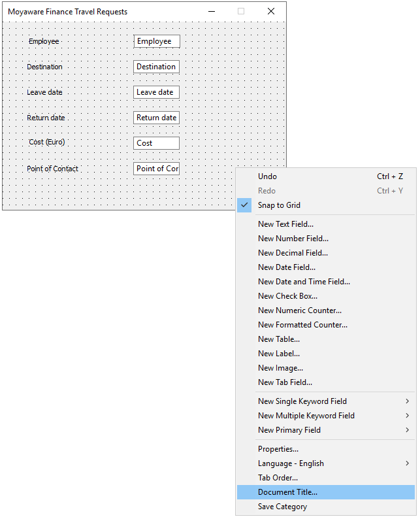Click the Moyaware Finance Travel Requests title
The width and height of the screenshot is (420, 519).
click(x=68, y=12)
